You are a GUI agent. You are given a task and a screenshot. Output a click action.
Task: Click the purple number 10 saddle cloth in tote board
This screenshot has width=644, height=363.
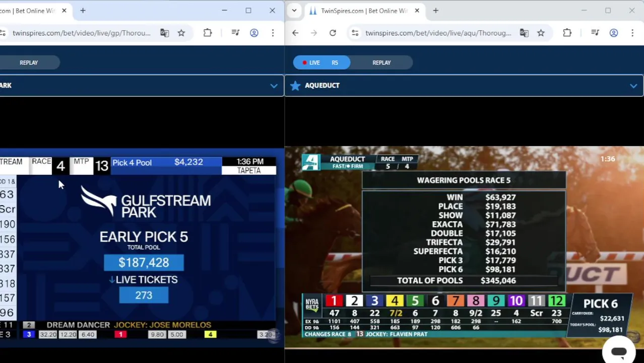tap(516, 301)
